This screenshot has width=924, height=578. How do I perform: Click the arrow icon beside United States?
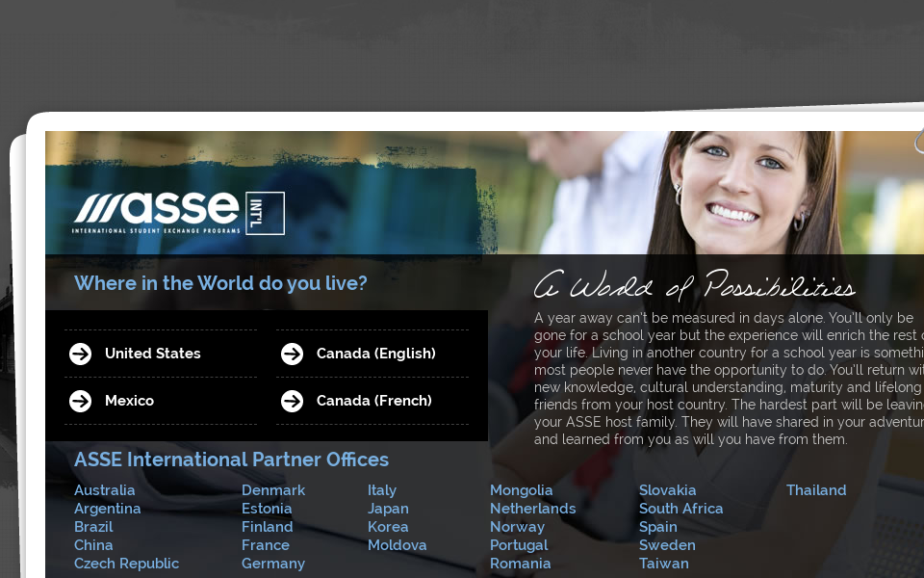pyautogui.click(x=80, y=354)
